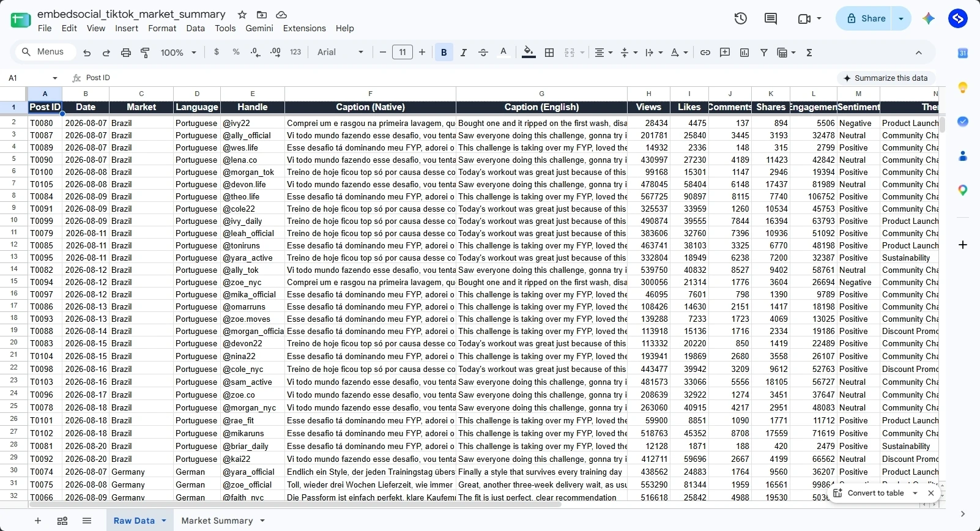
Task: Open the File menu
Action: [45, 28]
